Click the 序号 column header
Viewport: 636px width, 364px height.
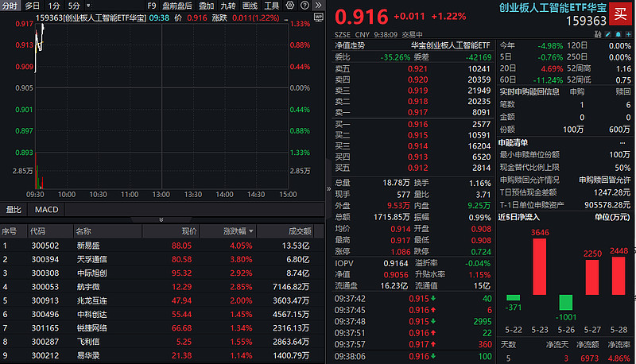pos(9,231)
